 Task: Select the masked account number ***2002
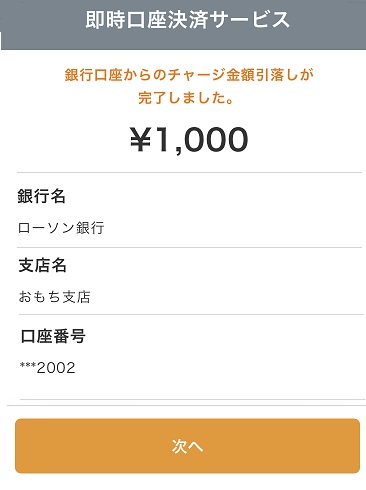click(x=47, y=368)
